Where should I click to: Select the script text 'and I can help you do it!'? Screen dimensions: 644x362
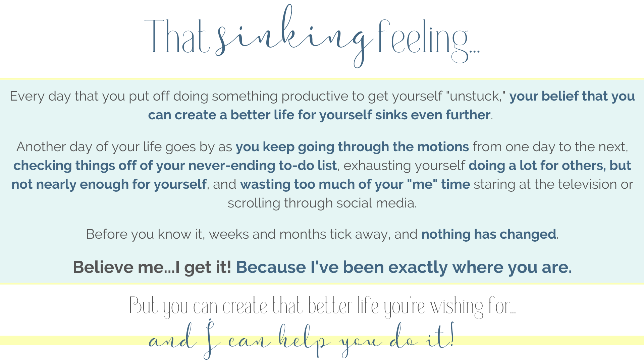(302, 339)
